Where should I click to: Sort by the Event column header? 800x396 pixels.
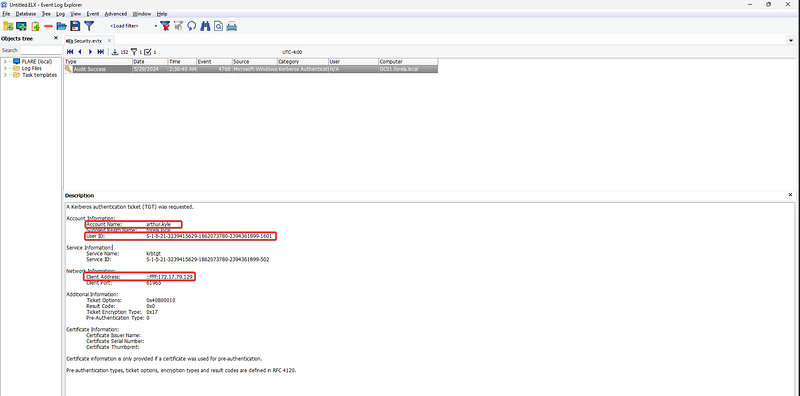(214, 62)
